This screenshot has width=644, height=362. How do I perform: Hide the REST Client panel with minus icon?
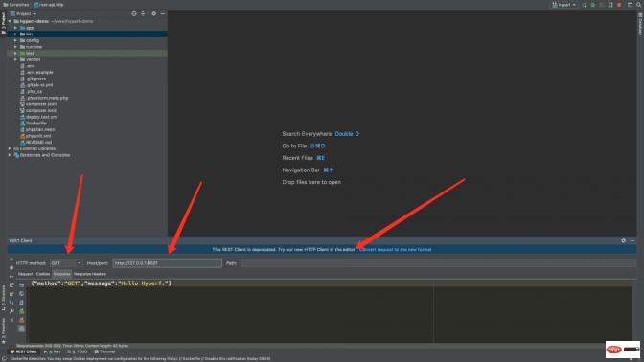pyautogui.click(x=632, y=241)
